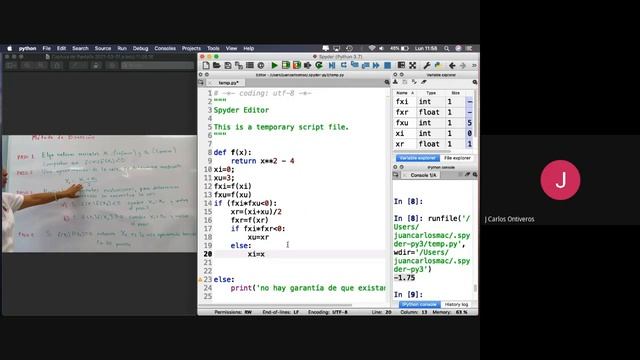Sort variables by Type column header

pos(431,93)
